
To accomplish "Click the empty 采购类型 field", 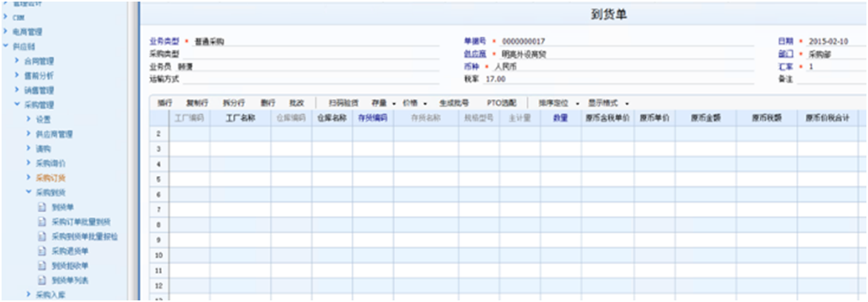I will [311, 54].
